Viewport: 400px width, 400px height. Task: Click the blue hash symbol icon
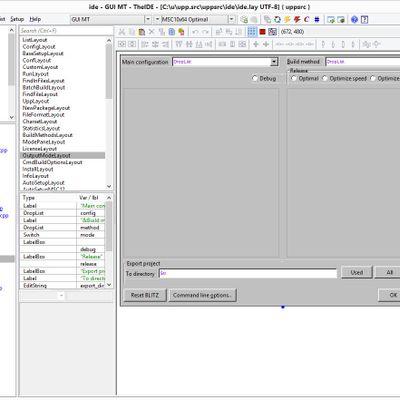coord(317,19)
